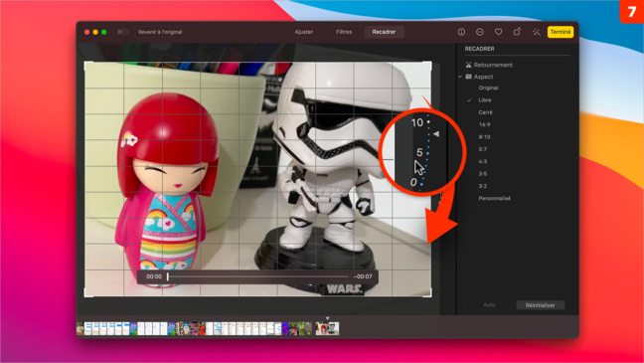Click the Auto crop button

point(489,305)
